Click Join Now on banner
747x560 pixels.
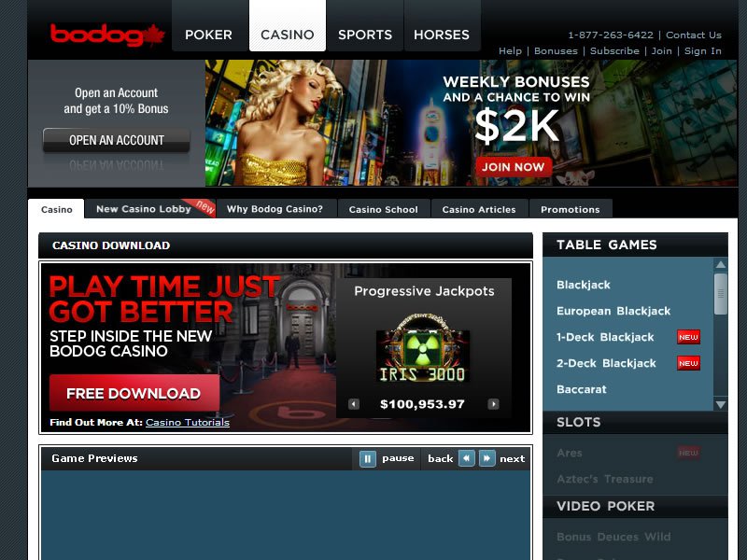point(513,167)
